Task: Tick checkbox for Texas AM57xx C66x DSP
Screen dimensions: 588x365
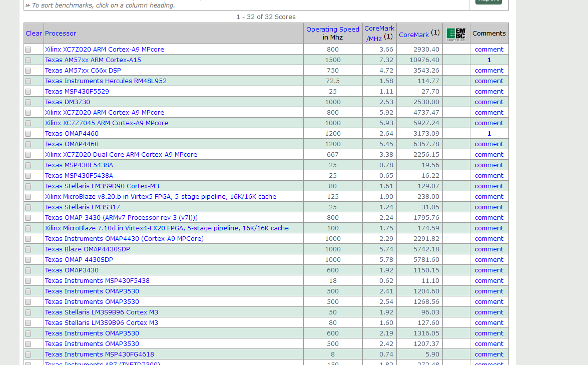Action: [28, 71]
